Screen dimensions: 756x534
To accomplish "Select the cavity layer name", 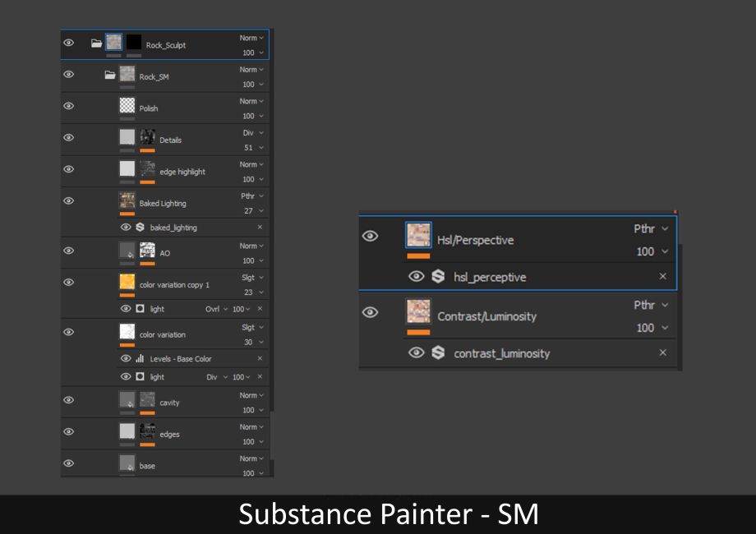I will pyautogui.click(x=170, y=403).
